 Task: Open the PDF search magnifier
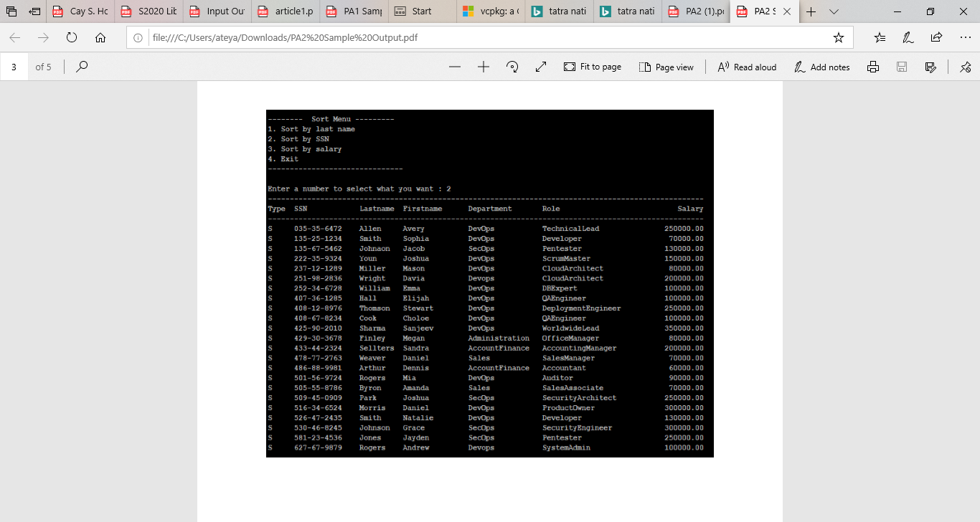pos(82,67)
